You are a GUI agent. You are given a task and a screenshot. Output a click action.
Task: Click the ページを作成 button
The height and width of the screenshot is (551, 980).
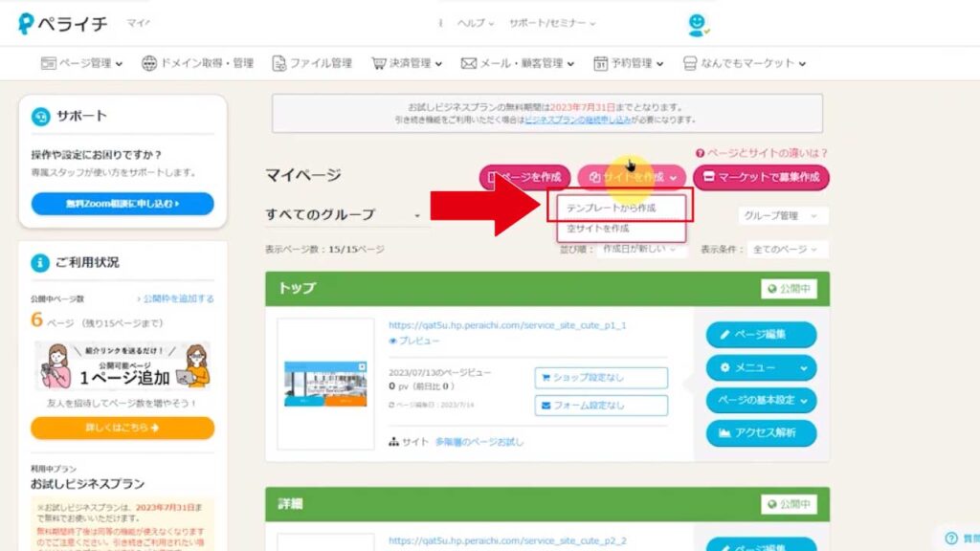pyautogui.click(x=525, y=177)
